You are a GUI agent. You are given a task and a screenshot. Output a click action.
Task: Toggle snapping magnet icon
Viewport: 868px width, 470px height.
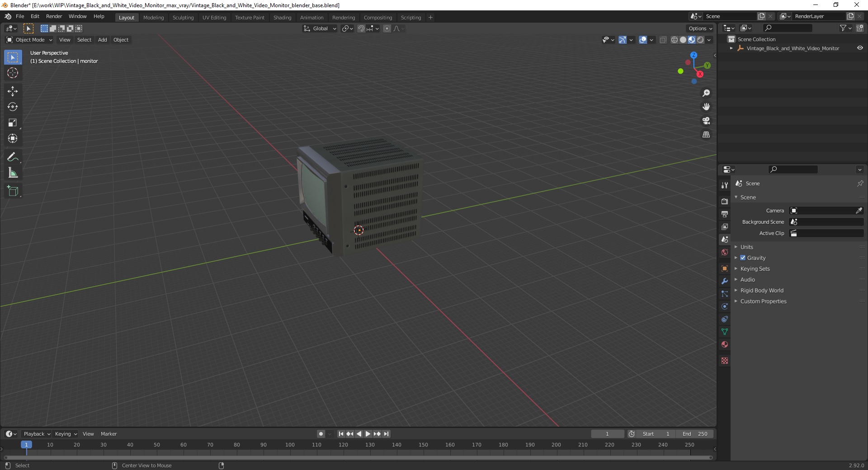tap(361, 28)
